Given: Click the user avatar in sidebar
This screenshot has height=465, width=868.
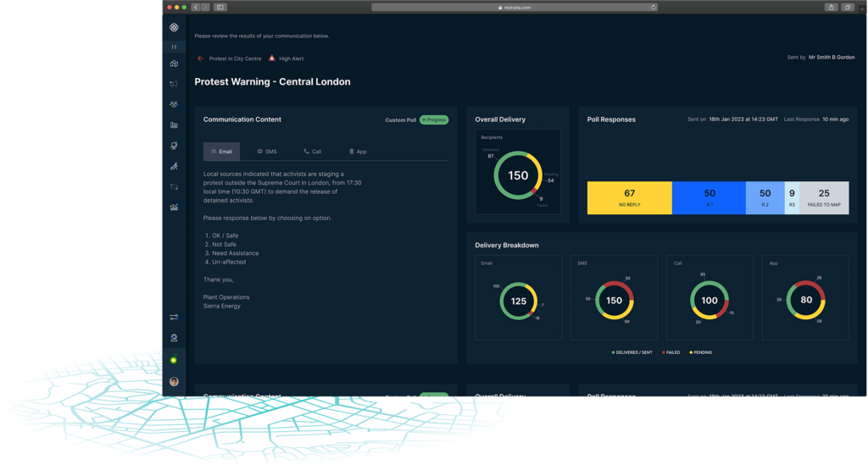Looking at the screenshot, I should [x=174, y=382].
